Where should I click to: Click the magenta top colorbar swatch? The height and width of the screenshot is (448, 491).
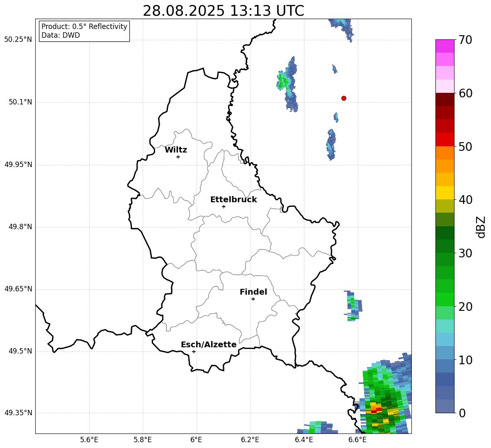(445, 46)
